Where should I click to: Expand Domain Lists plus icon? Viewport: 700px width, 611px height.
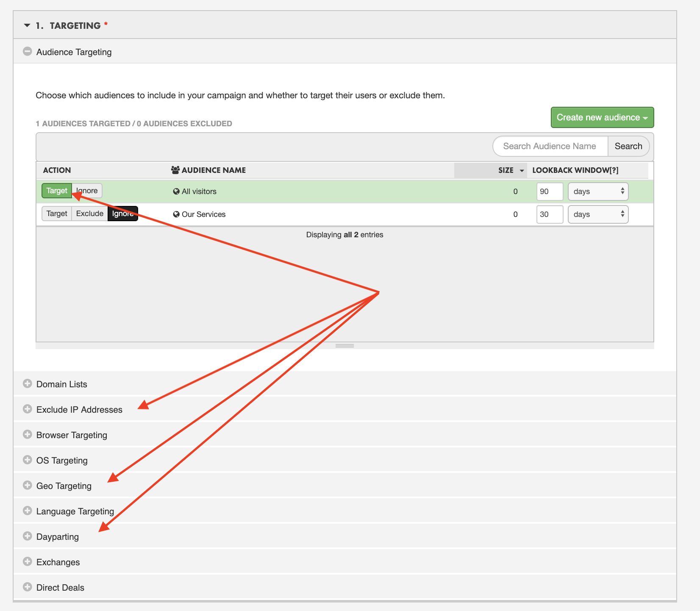point(28,383)
